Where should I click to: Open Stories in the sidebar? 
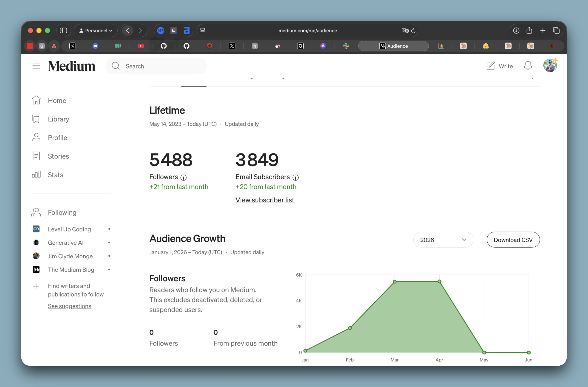click(x=51, y=156)
